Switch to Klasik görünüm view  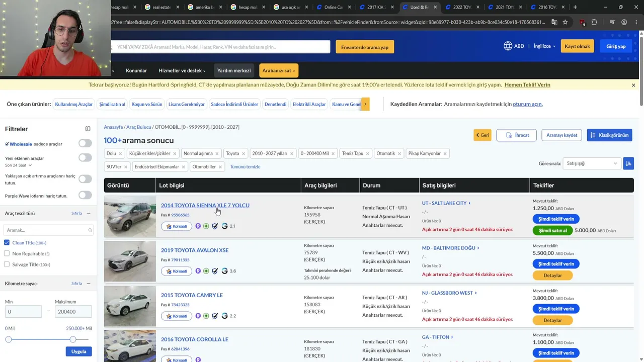(x=609, y=135)
